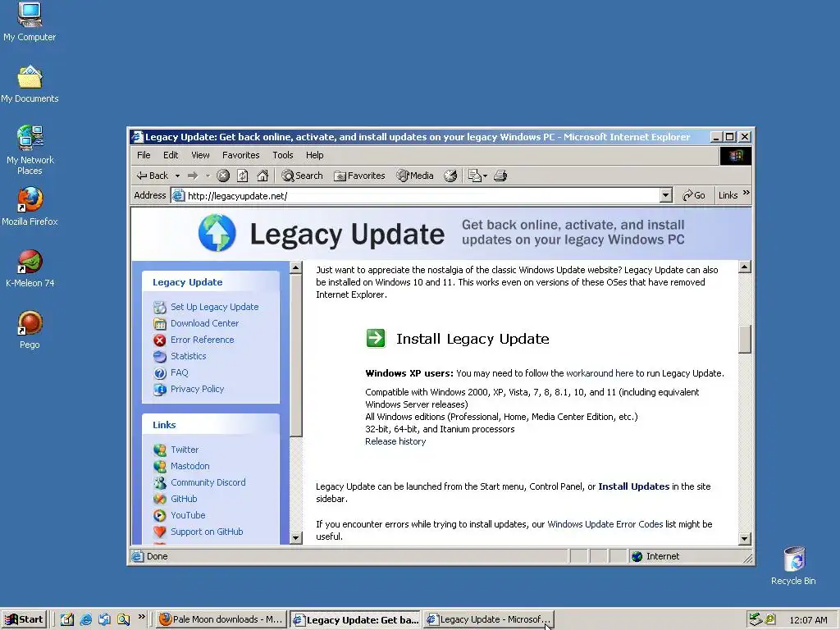Go to Home page icon
Screen dimensions: 840x630
point(262,176)
